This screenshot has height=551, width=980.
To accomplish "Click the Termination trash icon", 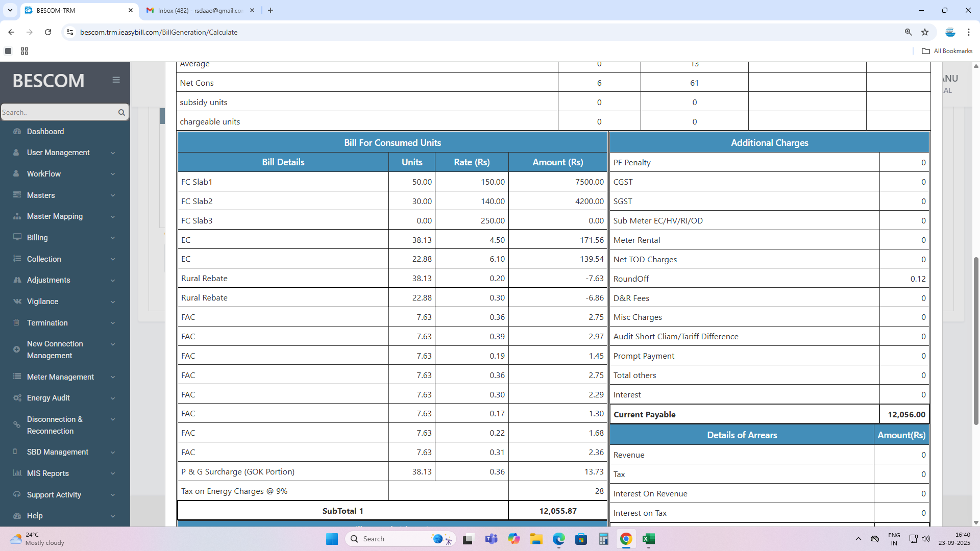I will (x=16, y=322).
